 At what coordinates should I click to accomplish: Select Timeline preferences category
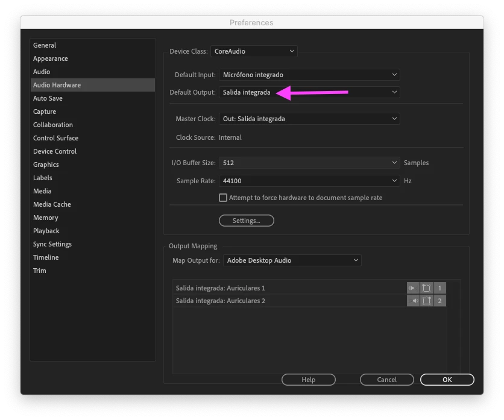[x=93, y=257]
